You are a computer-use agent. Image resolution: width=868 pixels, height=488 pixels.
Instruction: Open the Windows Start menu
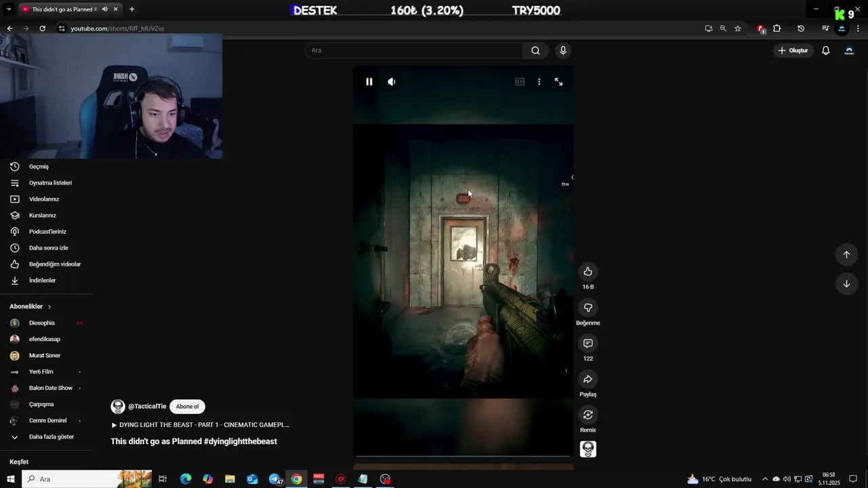click(x=10, y=479)
